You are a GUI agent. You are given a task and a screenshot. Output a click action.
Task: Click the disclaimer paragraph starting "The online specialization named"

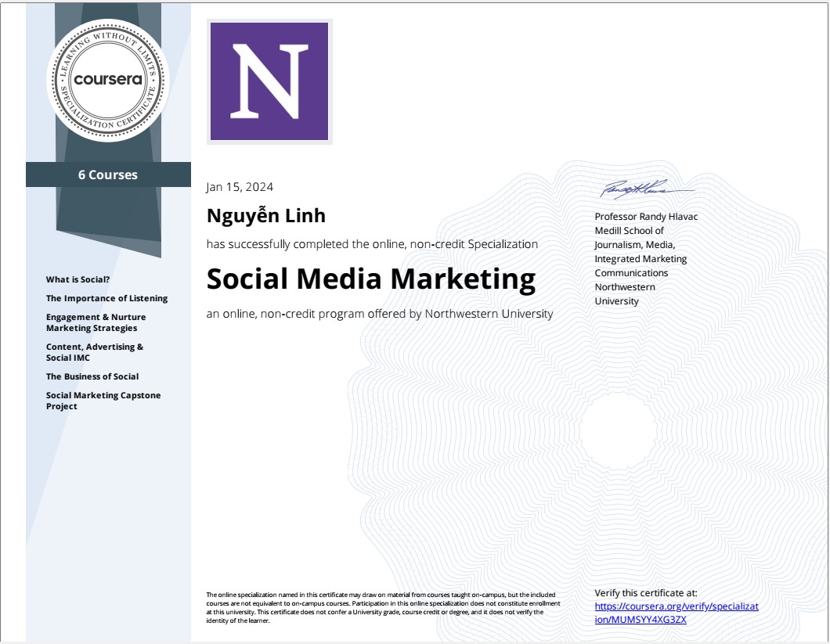point(383,607)
